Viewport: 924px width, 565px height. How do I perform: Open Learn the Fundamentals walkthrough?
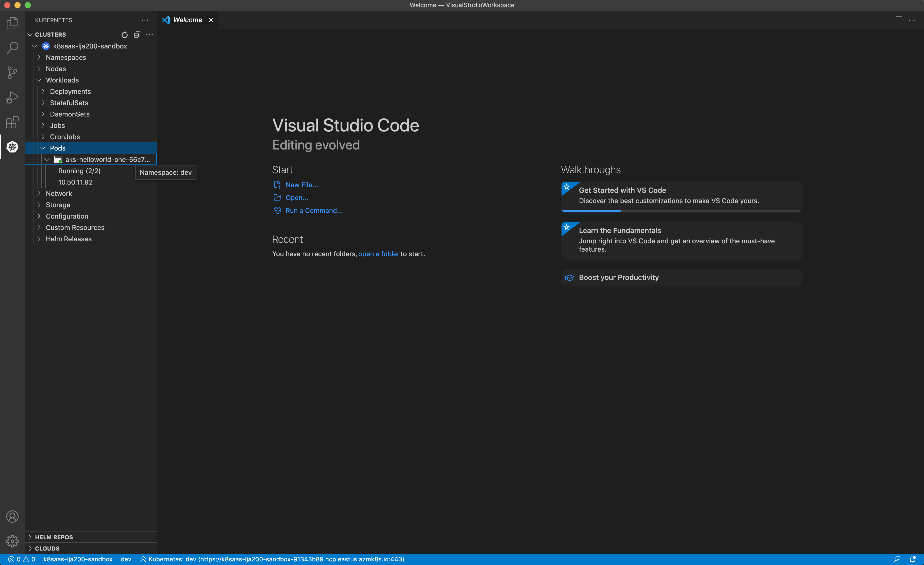pos(681,240)
